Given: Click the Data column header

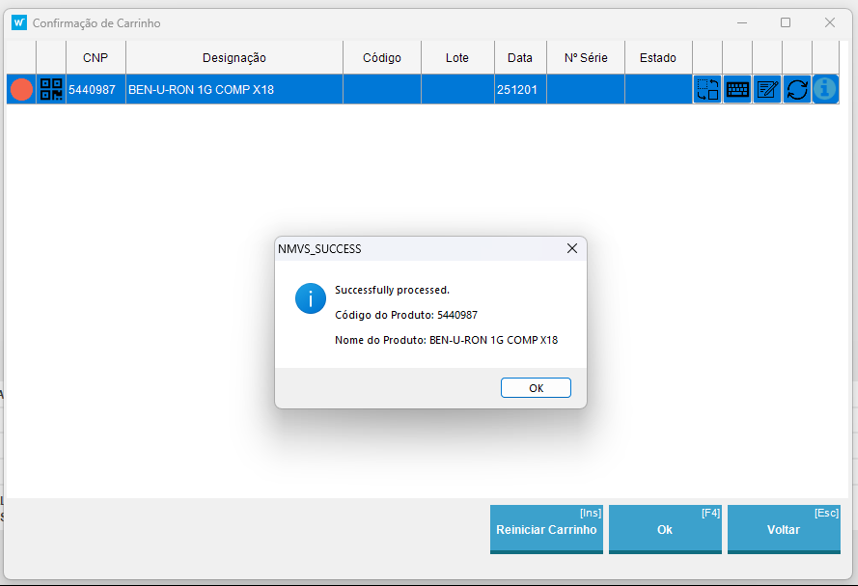Looking at the screenshot, I should coord(520,57).
